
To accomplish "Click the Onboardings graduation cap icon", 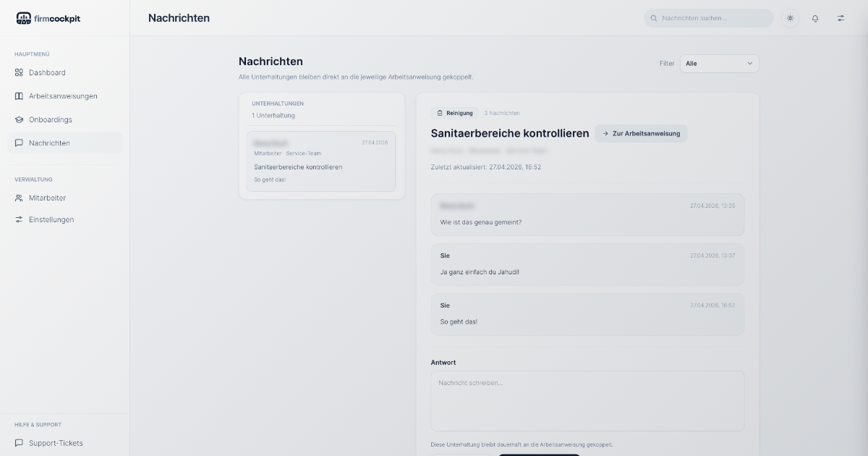I will coord(20,119).
